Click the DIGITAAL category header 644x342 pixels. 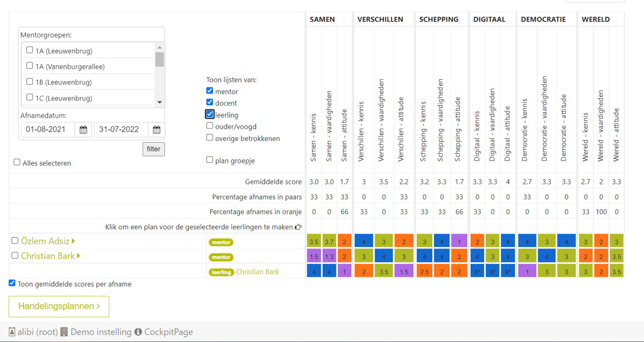489,19
